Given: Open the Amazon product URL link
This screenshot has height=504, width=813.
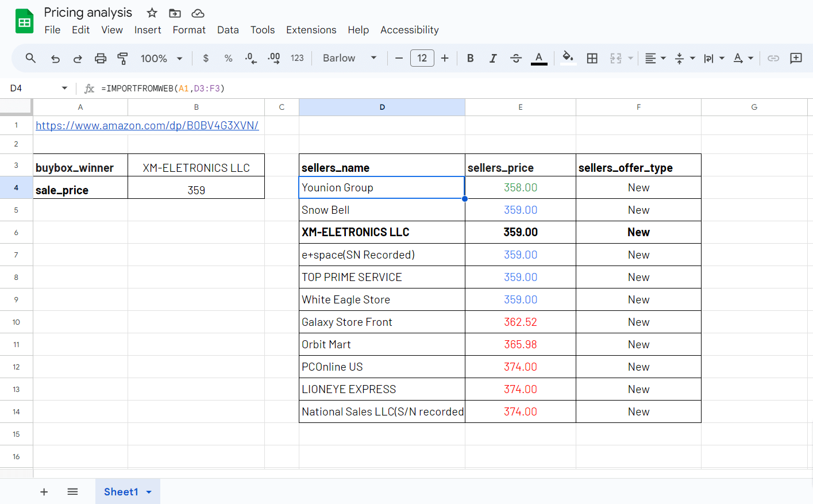Looking at the screenshot, I should tap(147, 125).
